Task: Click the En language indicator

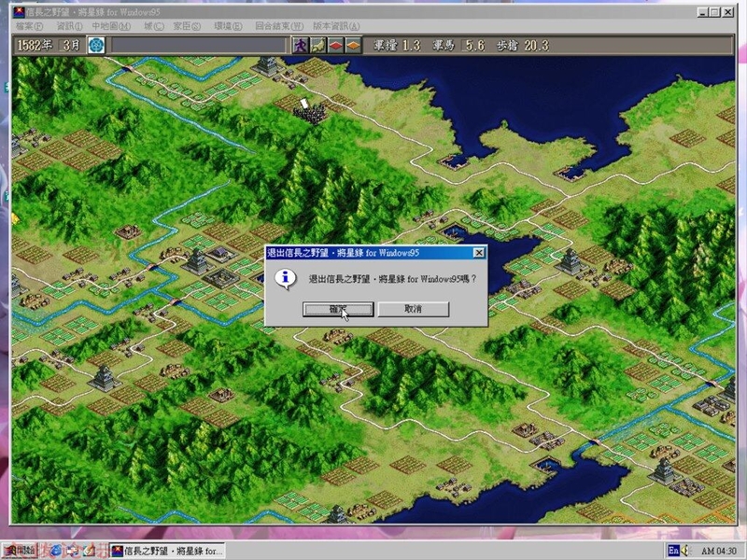Action: (673, 551)
